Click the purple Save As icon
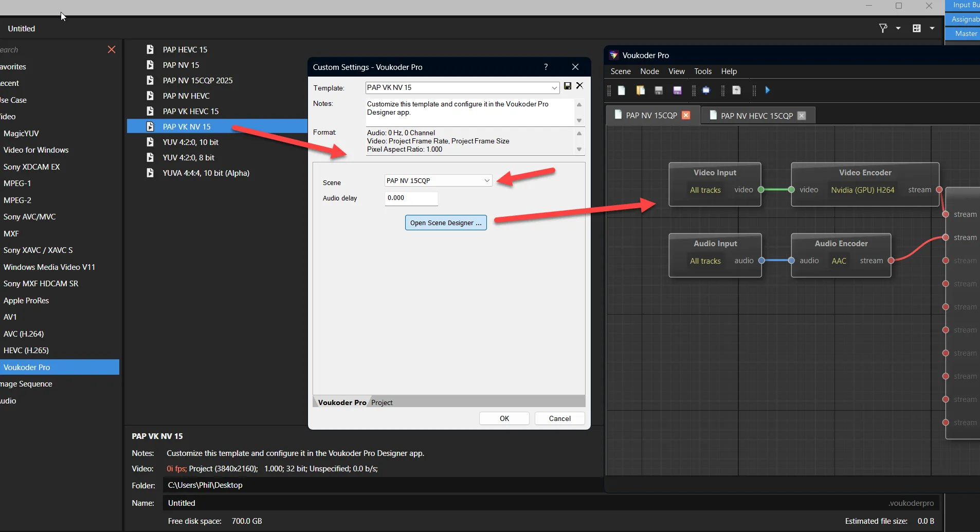This screenshot has height=532, width=980. 677,90
